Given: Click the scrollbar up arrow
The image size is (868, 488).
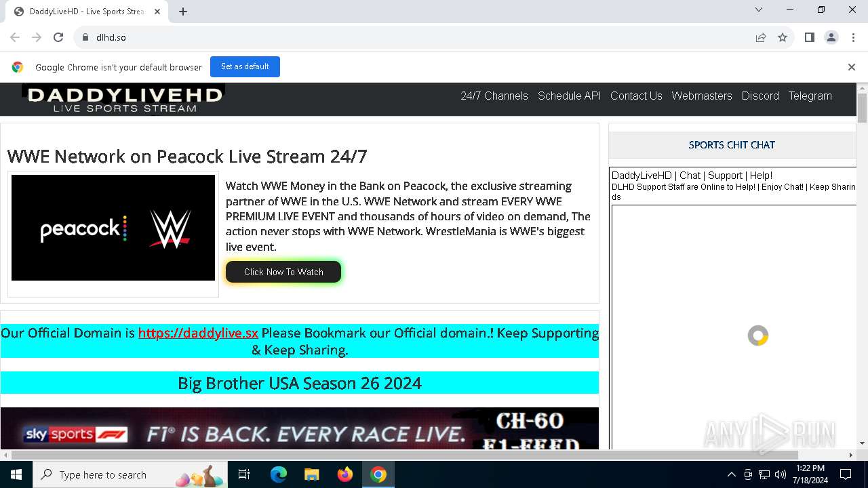Looking at the screenshot, I should [x=862, y=87].
